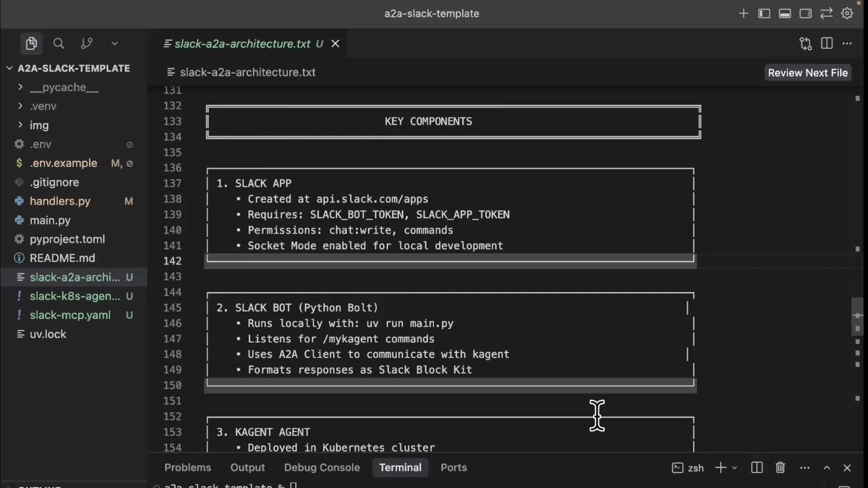Image resolution: width=868 pixels, height=488 pixels.
Task: Maximize the panel with the up chevron
Action: [x=827, y=468]
